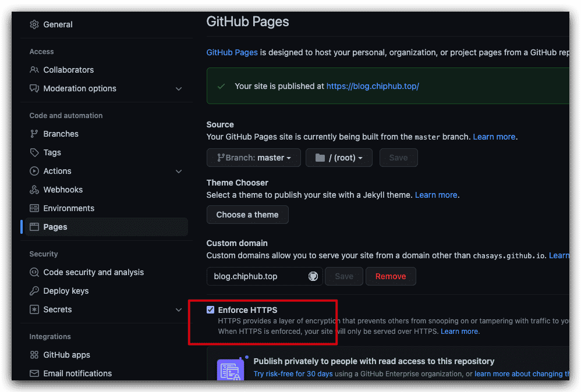
Task: Click the GitHub octocat icon in domain field
Action: tap(313, 276)
